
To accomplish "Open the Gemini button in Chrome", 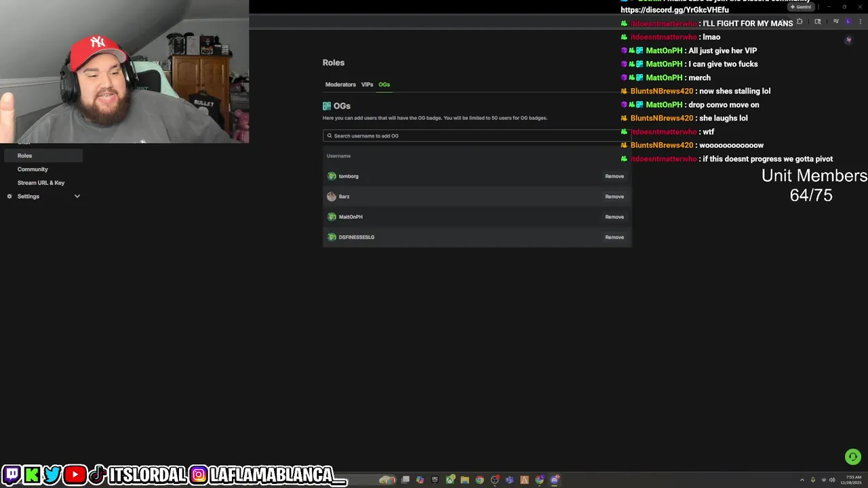I will [x=801, y=7].
